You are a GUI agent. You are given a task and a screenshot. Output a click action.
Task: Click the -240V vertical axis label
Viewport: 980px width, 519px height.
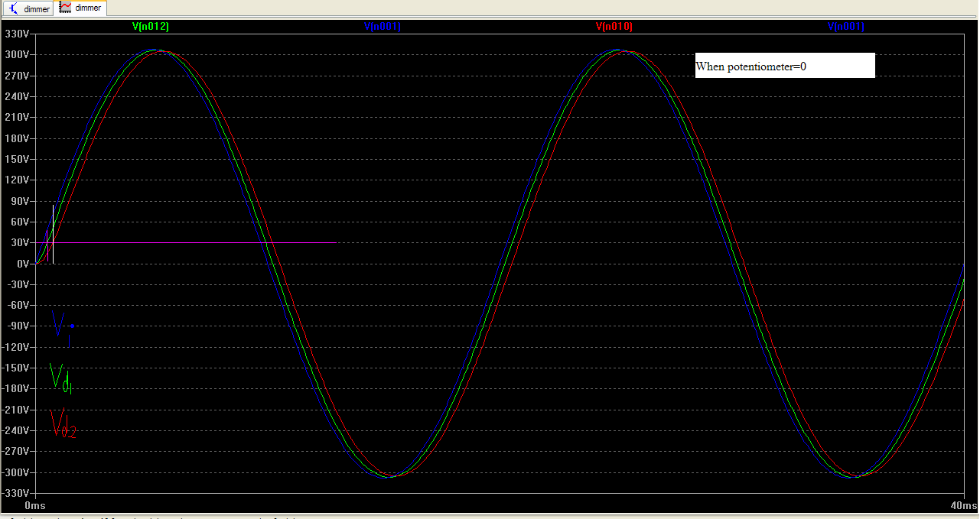15,430
